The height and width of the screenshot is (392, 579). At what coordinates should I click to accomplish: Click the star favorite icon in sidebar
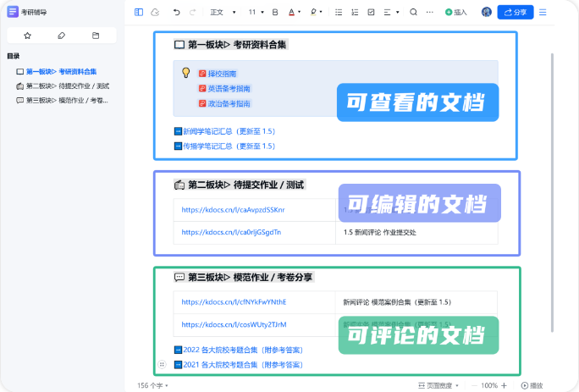click(x=27, y=36)
